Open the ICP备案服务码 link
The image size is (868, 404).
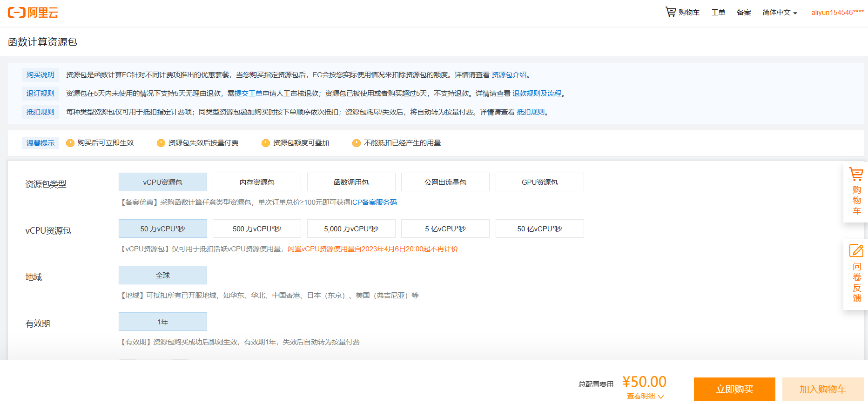point(374,202)
